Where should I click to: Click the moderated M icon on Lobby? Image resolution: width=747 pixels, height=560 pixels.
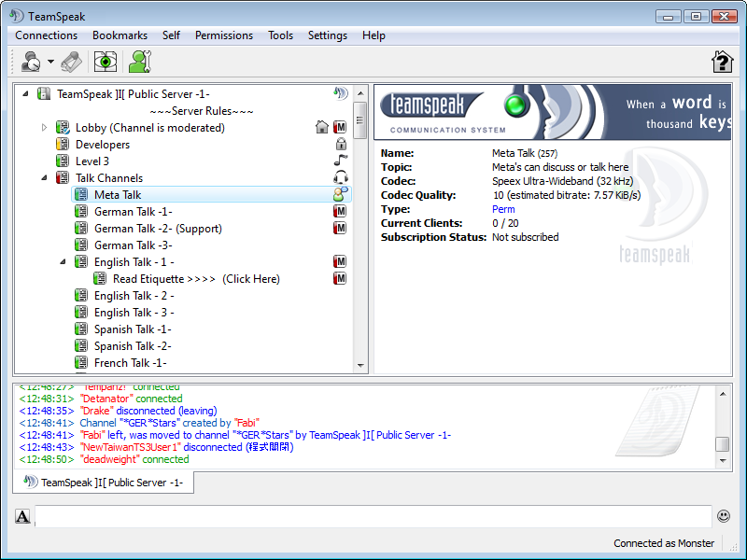(x=340, y=127)
